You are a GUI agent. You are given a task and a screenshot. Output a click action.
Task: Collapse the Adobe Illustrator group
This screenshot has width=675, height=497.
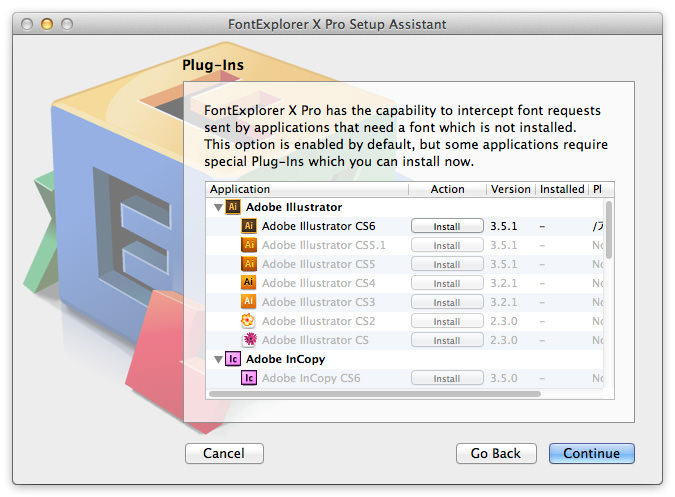pos(218,208)
